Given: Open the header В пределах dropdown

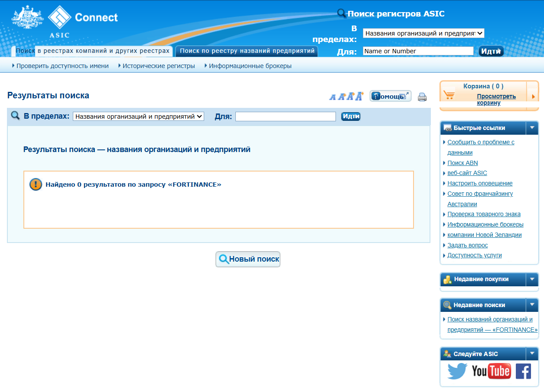Looking at the screenshot, I should point(423,33).
